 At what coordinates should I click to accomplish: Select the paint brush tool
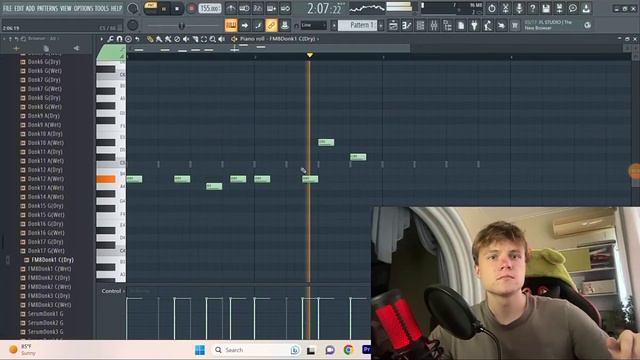159,39
